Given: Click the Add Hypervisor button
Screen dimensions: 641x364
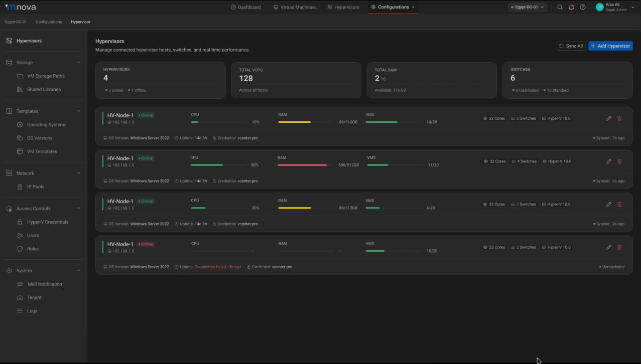Looking at the screenshot, I should point(610,46).
